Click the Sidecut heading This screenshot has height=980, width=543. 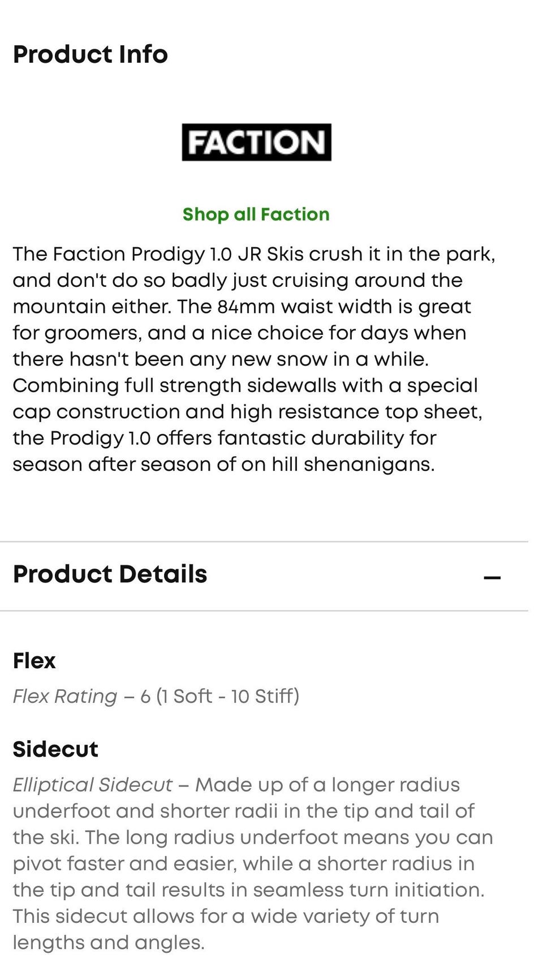(x=55, y=749)
